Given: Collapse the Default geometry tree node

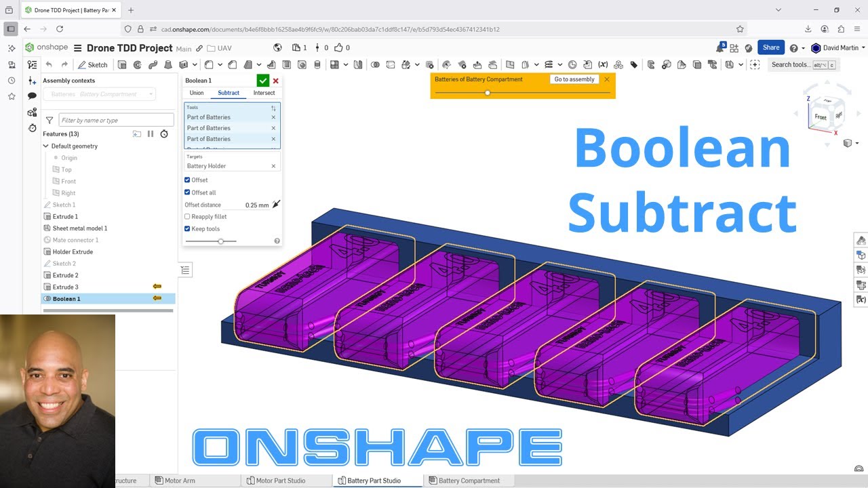Looking at the screenshot, I should [46, 146].
